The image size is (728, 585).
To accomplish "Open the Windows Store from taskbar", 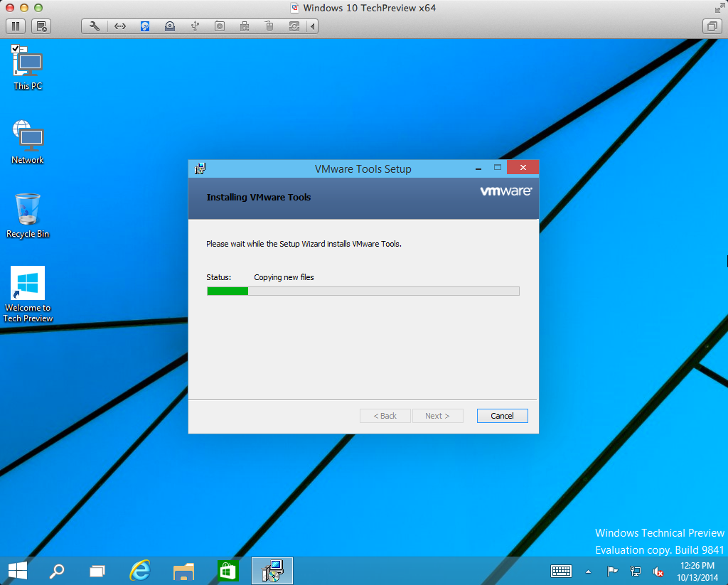I will pos(227,571).
